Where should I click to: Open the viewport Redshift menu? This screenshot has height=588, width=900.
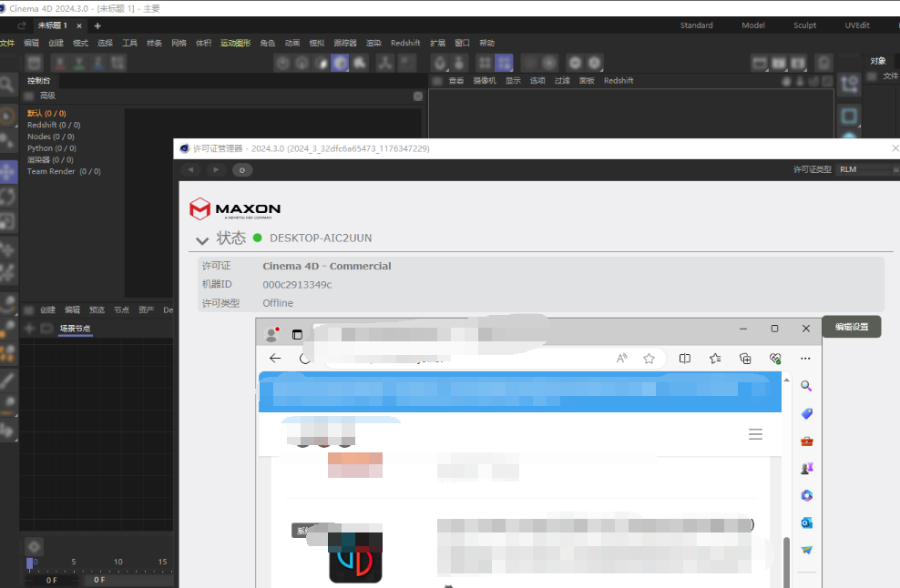(x=619, y=81)
